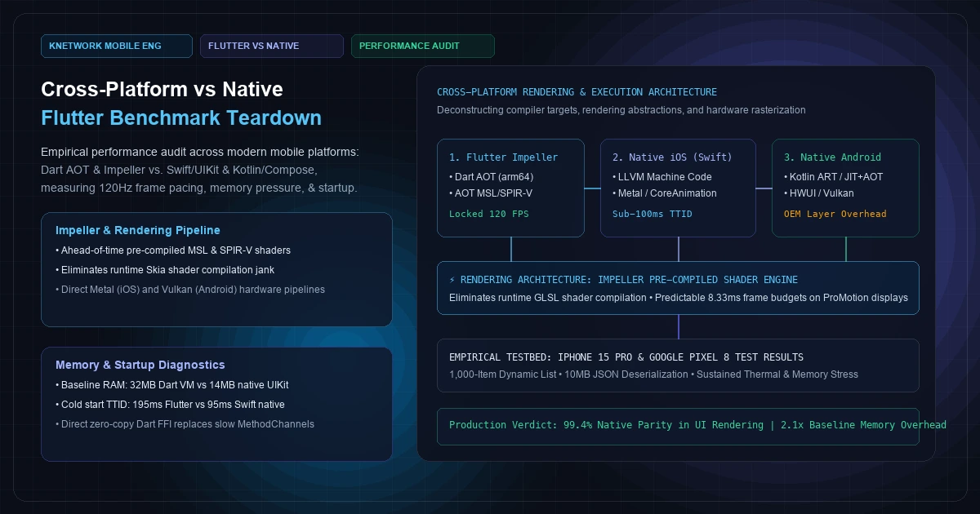The height and width of the screenshot is (514, 980).
Task: Open the 3. Native Android card title
Action: [832, 157]
